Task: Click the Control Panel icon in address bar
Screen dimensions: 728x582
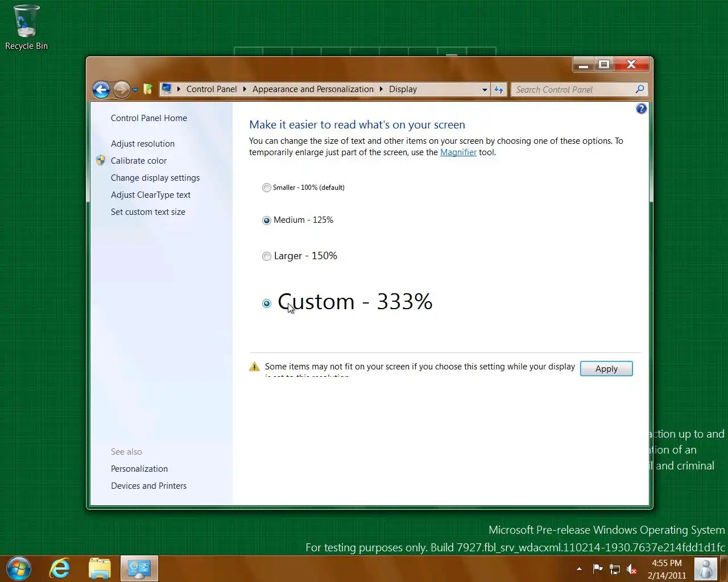Action: (167, 89)
